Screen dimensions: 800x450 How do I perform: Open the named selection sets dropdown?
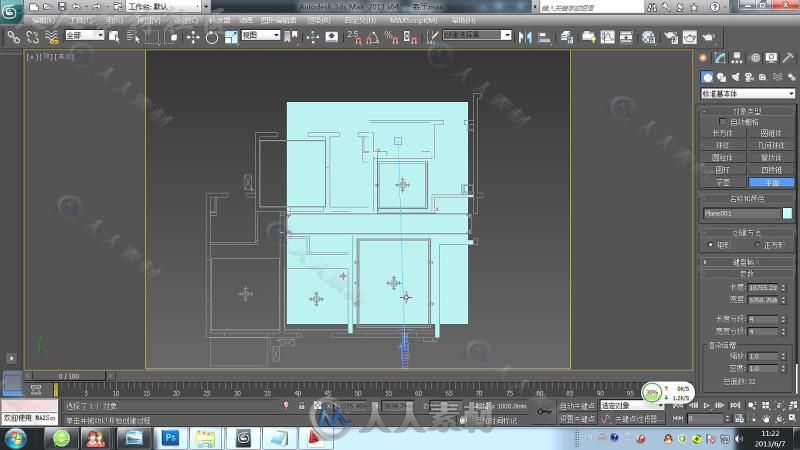click(x=477, y=35)
